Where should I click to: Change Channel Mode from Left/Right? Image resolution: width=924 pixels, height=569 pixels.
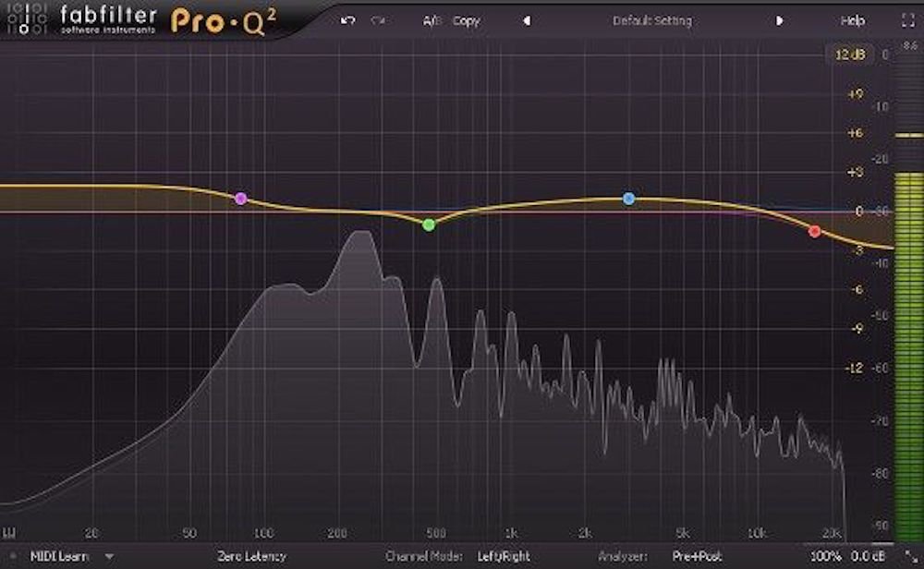[504, 557]
